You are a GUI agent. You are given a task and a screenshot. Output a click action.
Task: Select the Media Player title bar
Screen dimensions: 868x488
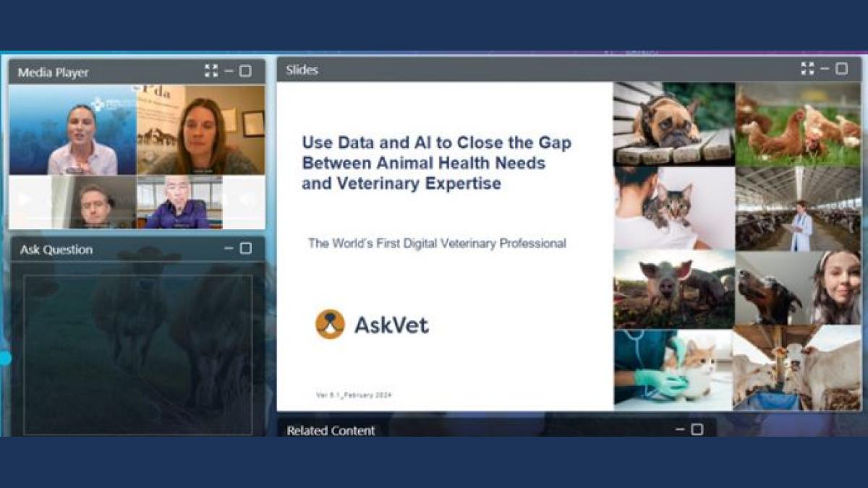click(x=109, y=72)
